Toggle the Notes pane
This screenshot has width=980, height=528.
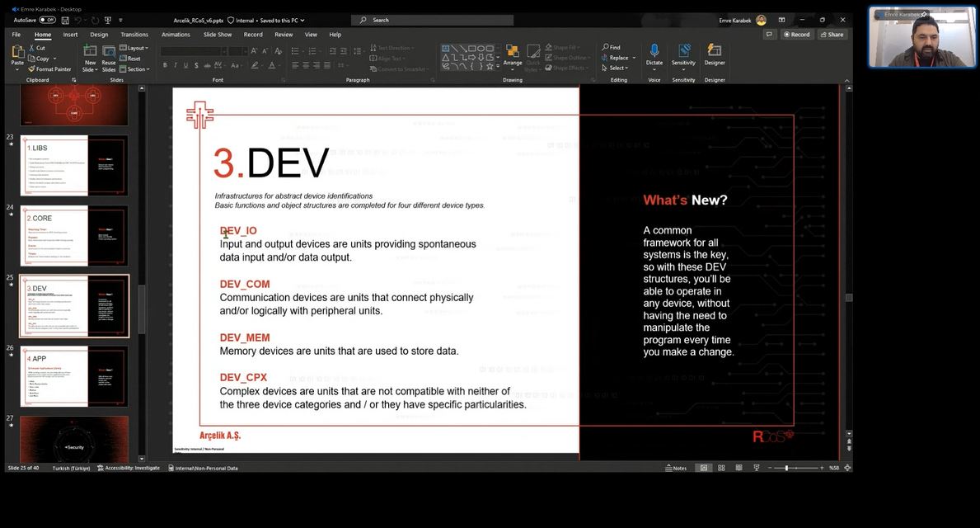coord(676,468)
